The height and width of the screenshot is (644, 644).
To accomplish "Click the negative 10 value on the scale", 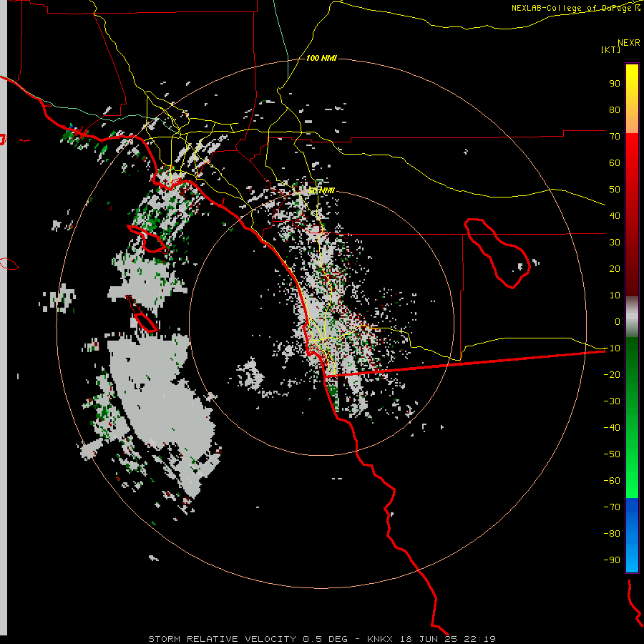I will point(612,348).
